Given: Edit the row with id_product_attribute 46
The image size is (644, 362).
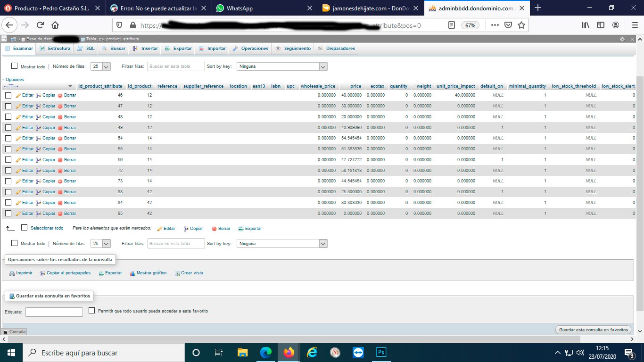Looking at the screenshot, I should coord(25,95).
